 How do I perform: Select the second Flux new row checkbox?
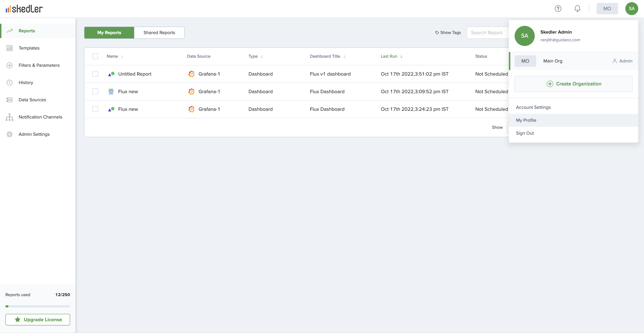click(x=95, y=109)
